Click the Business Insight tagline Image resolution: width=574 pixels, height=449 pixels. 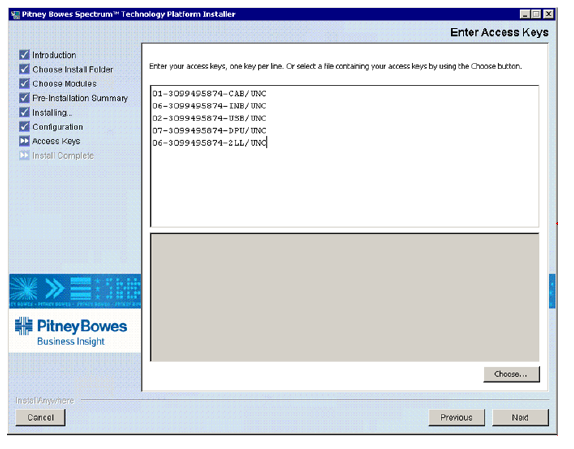coord(71,341)
